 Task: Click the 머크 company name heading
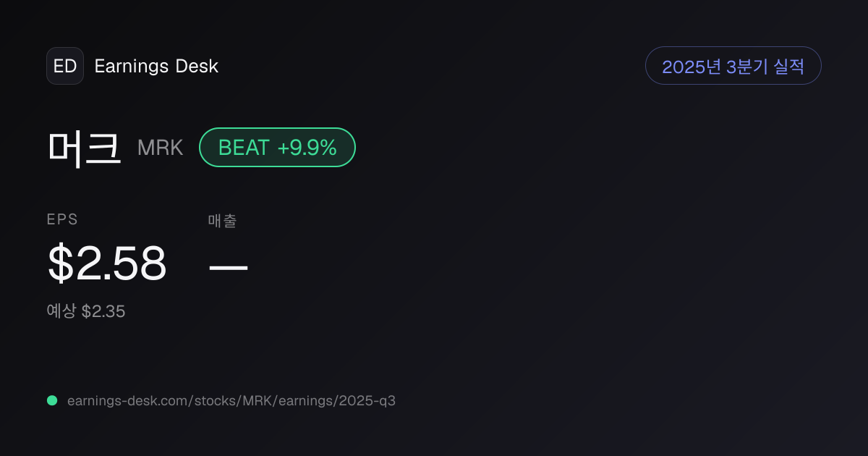(85, 148)
